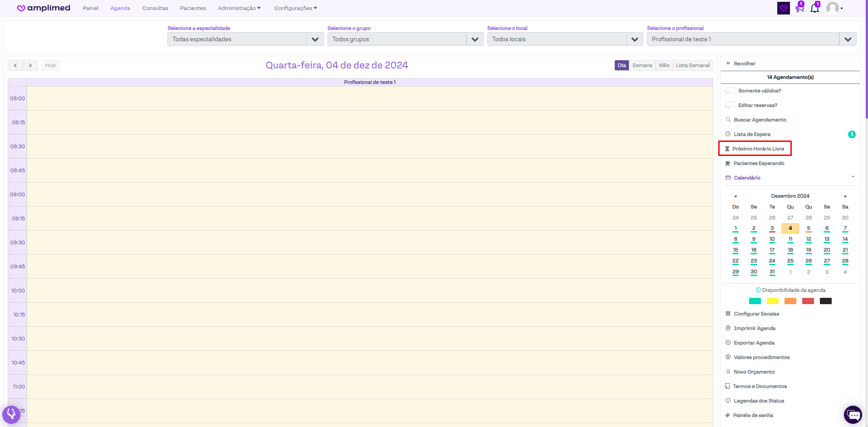Toggle the Somente válidos switch

[730, 91]
